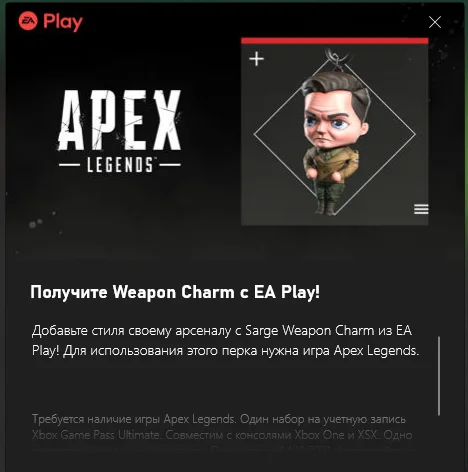Click the left corner of the diamond outline

[x=255, y=135]
